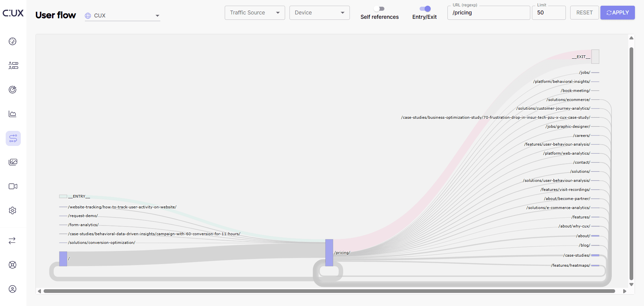Select the /pricing/ node in the flow
Viewport: 644px width, 306px height.
(x=329, y=253)
